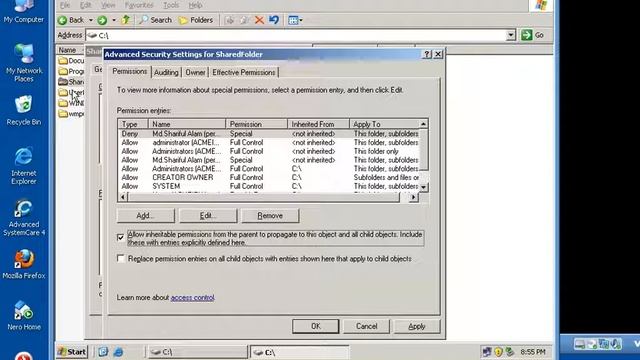
Task: Open the File menu
Action: point(64,5)
